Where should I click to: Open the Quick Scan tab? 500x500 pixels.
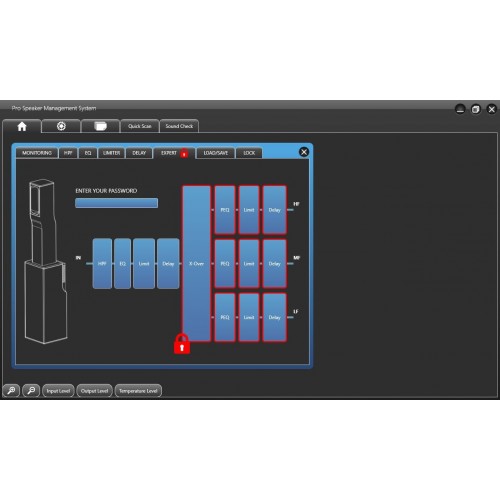[x=140, y=126]
